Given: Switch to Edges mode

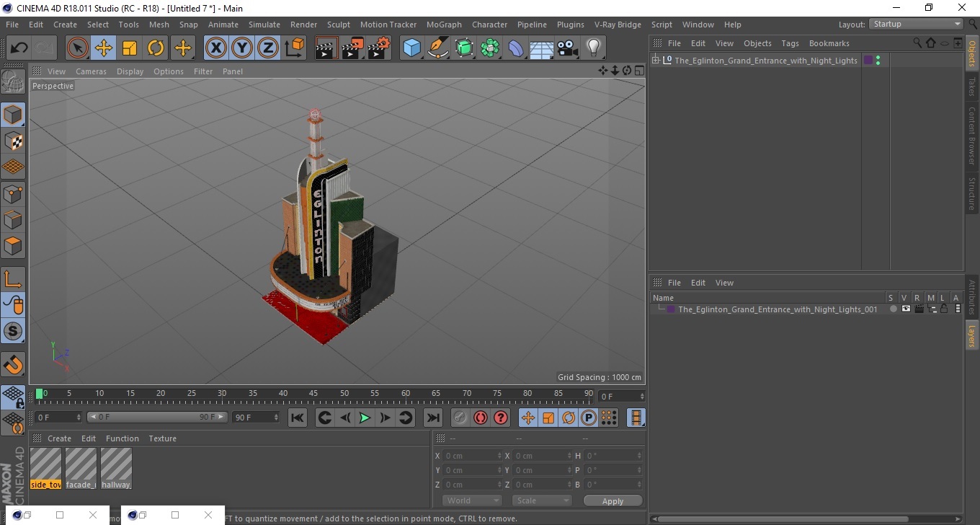Looking at the screenshot, I should (x=13, y=219).
